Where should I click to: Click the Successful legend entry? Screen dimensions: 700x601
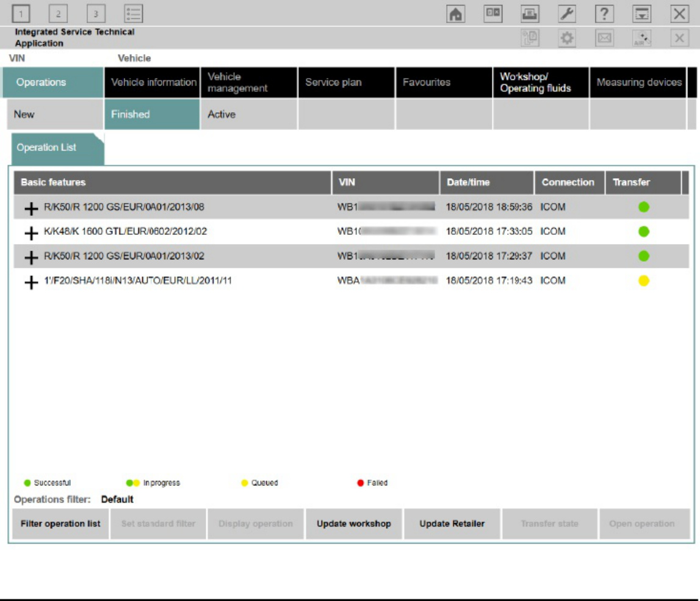(x=48, y=483)
